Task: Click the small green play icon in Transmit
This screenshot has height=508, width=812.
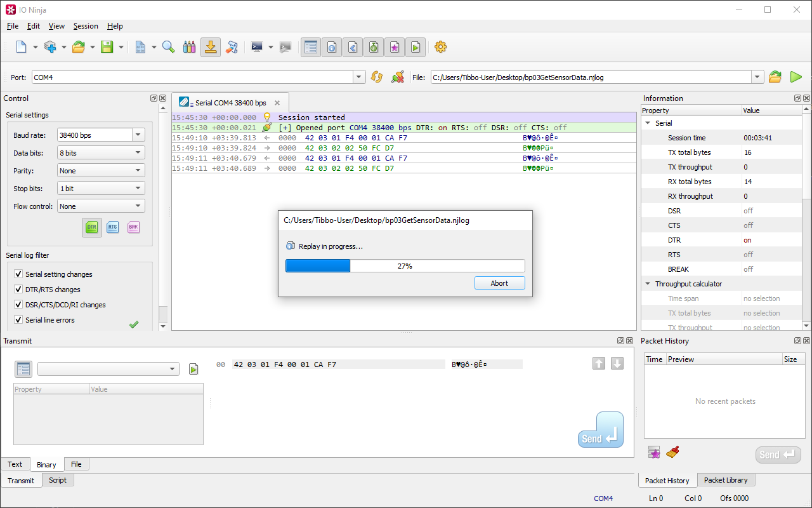Action: coord(193,369)
